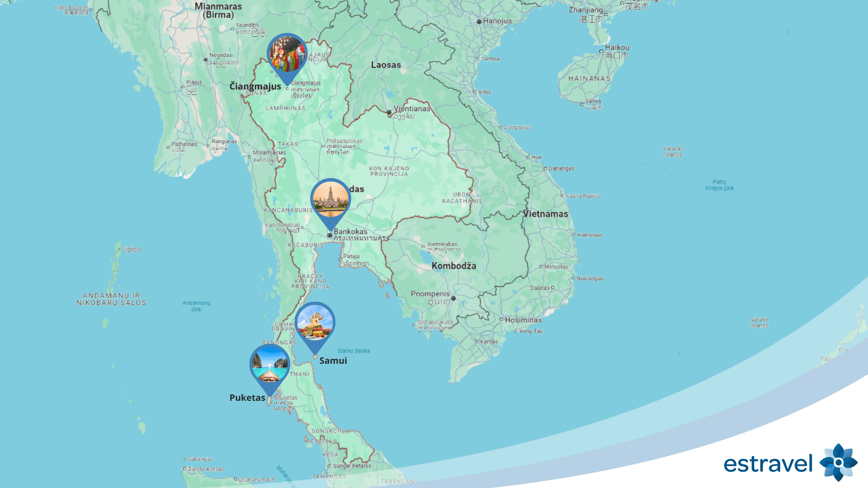This screenshot has width=868, height=488.
Task: Select the bold Čiangmajus label
Action: click(x=255, y=86)
